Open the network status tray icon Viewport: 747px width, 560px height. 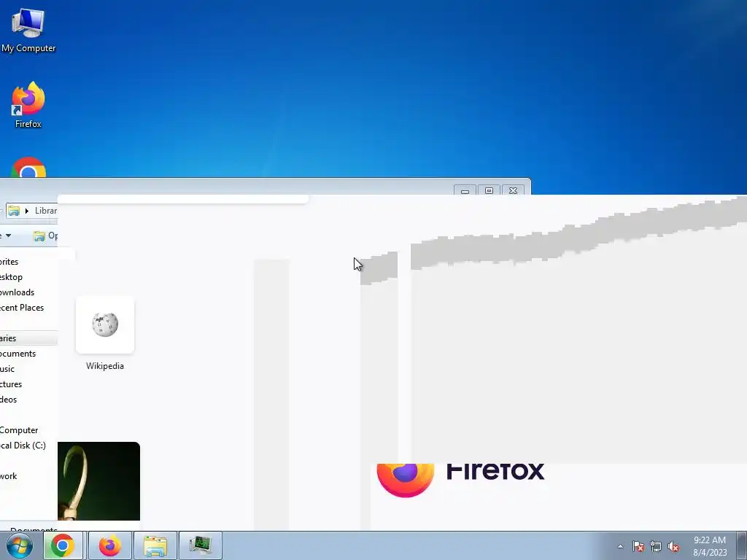pos(656,546)
